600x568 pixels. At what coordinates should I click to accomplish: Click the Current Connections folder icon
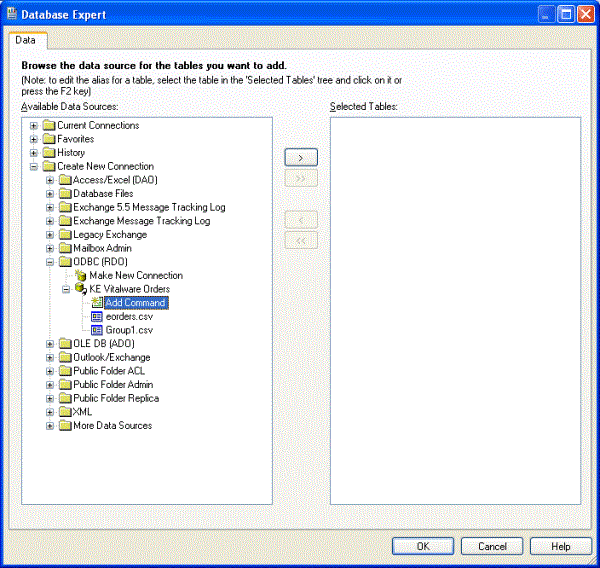(49, 126)
